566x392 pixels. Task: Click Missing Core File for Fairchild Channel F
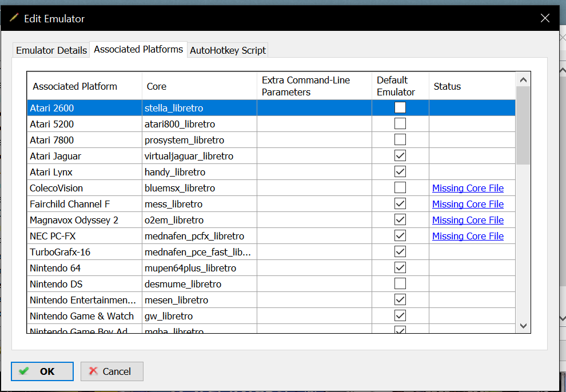point(468,204)
